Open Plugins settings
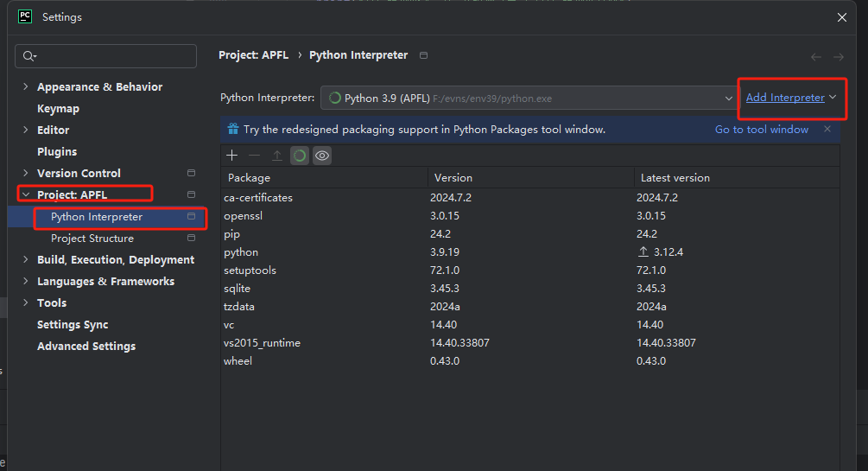Viewport: 868px width, 471px height. [x=57, y=152]
